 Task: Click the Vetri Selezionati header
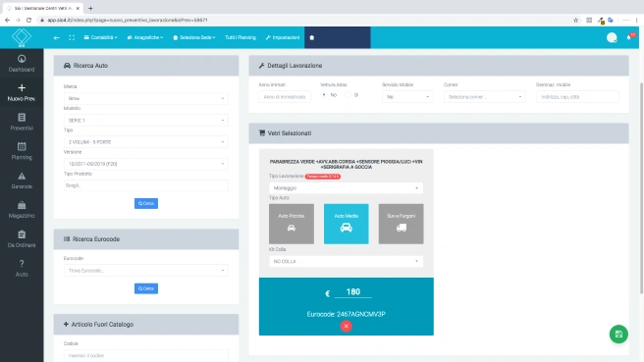click(439, 133)
